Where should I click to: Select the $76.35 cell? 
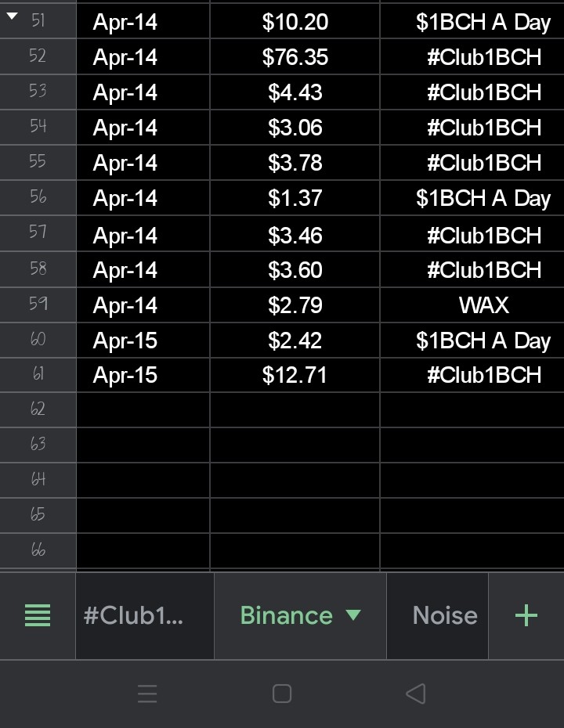[x=295, y=56]
